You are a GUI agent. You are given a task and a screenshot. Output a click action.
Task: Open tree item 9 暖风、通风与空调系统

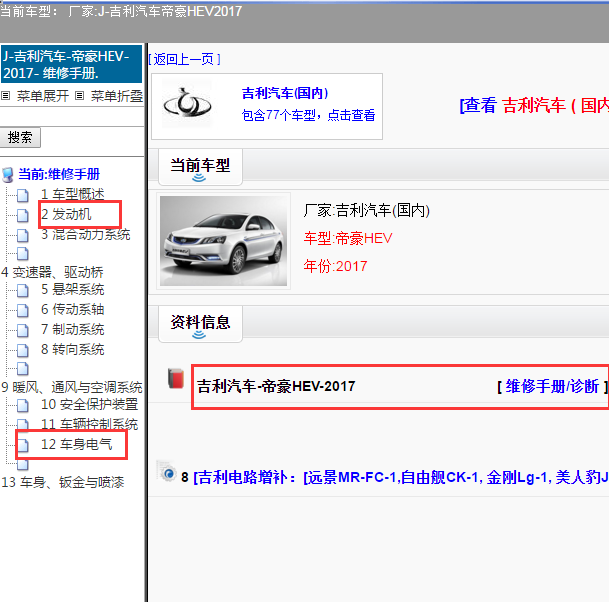pos(72,387)
